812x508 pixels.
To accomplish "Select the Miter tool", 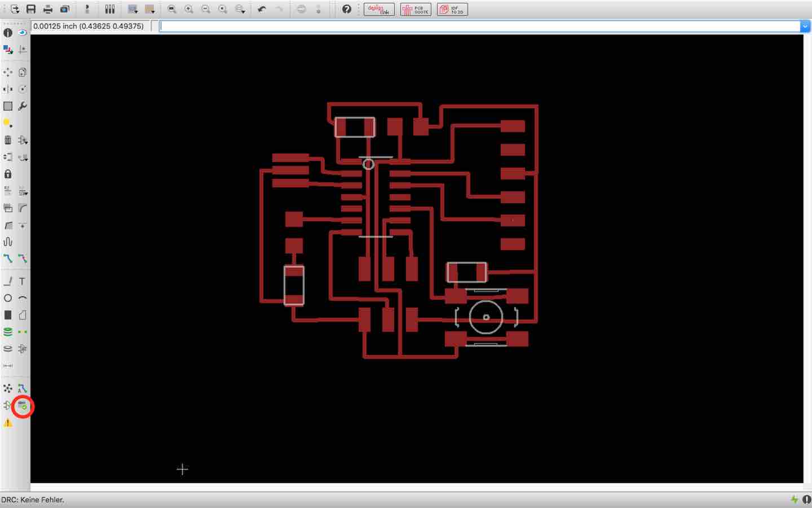I will pos(23,208).
